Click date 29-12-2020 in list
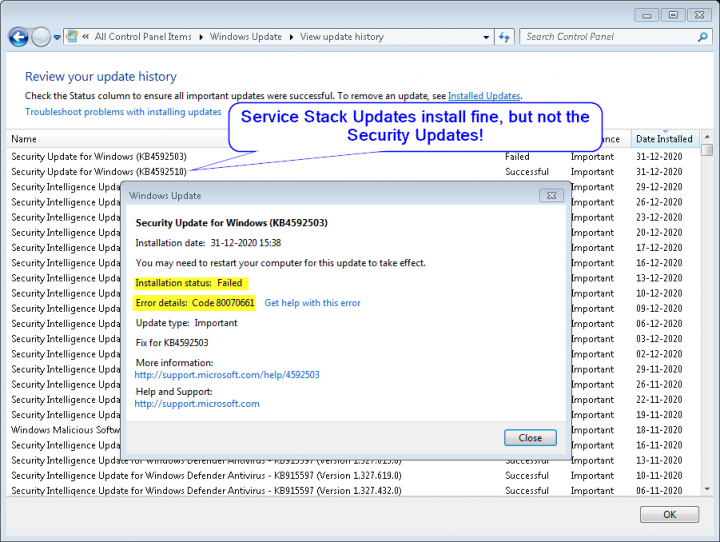The height and width of the screenshot is (542, 720). [659, 187]
